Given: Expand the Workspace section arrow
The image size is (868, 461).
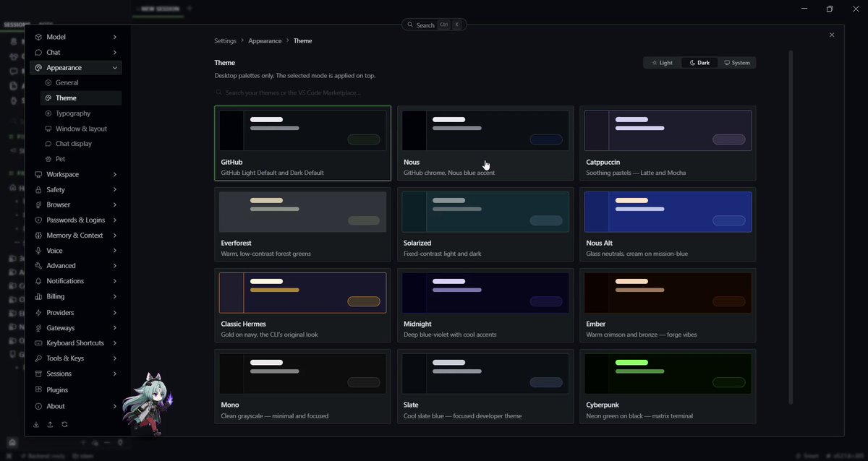Looking at the screenshot, I should point(115,174).
